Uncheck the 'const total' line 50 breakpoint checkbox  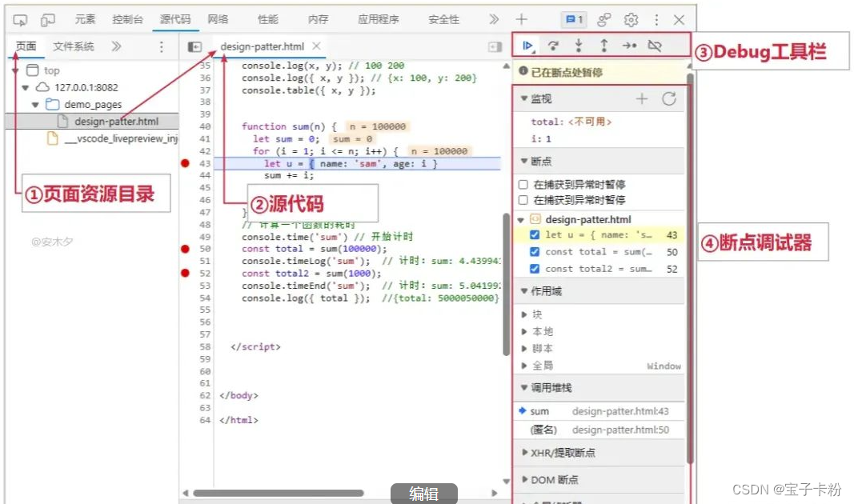click(535, 251)
